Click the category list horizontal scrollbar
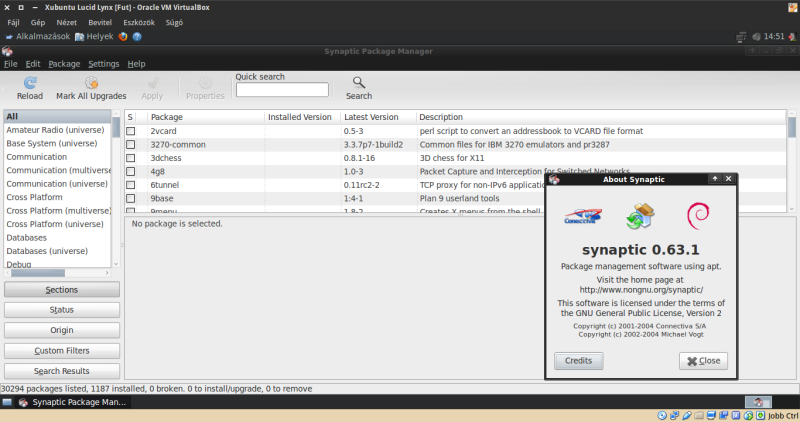The image size is (800, 422). tap(38, 273)
